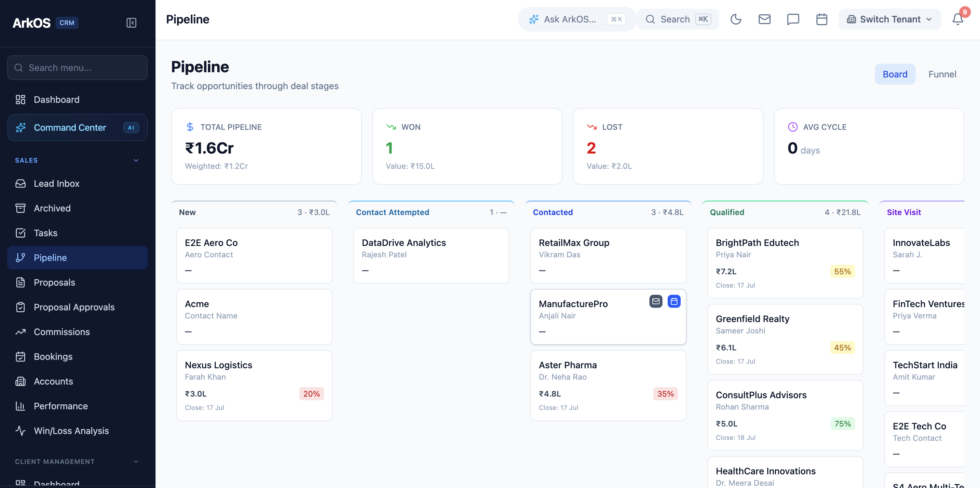Click the Commissions trend icon

click(x=20, y=332)
